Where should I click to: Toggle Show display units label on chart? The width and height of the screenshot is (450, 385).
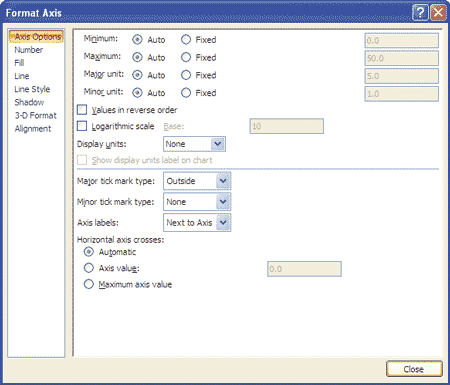coord(82,160)
